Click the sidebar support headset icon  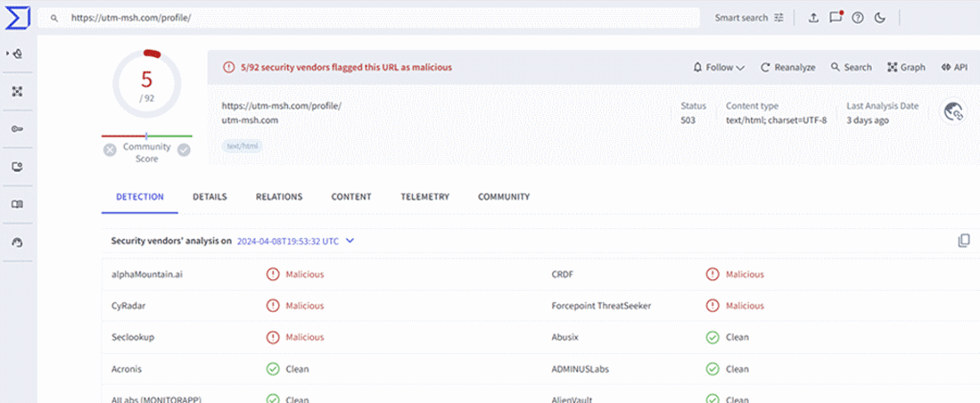coord(18,243)
